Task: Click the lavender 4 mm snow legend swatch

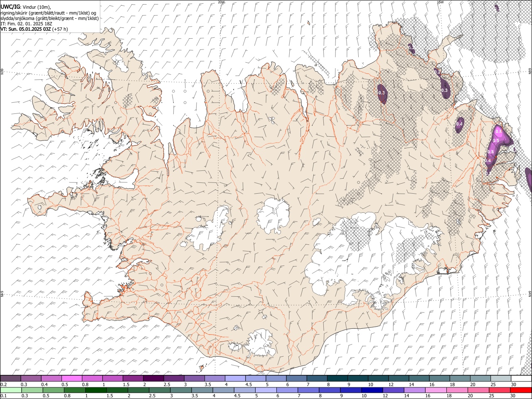Action: (x=235, y=379)
